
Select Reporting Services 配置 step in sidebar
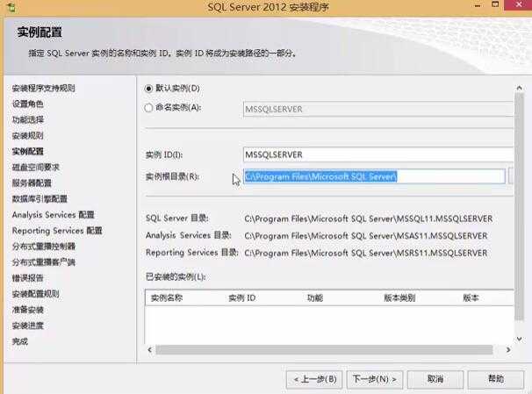point(57,231)
